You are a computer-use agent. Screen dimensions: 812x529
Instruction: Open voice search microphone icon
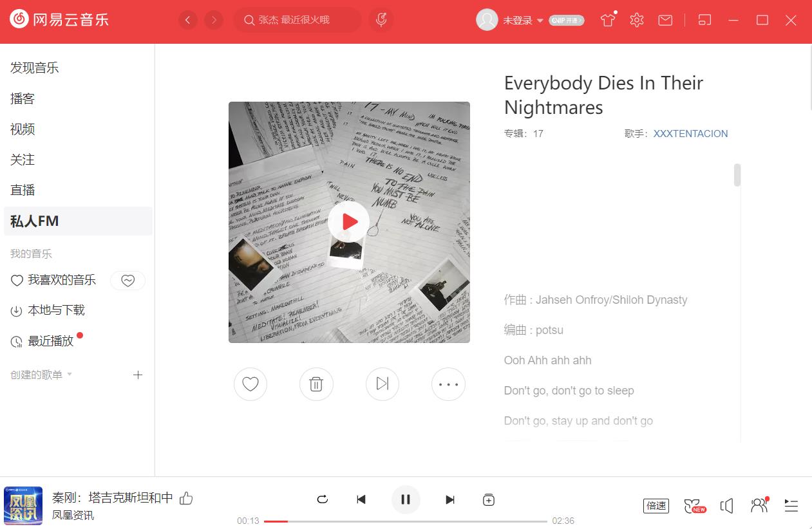click(x=381, y=20)
